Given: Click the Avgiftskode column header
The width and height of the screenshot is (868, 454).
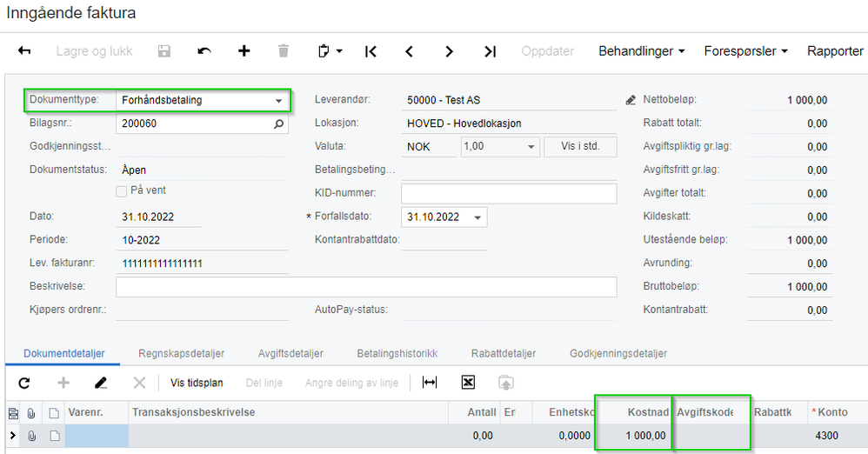Looking at the screenshot, I should click(x=711, y=412).
